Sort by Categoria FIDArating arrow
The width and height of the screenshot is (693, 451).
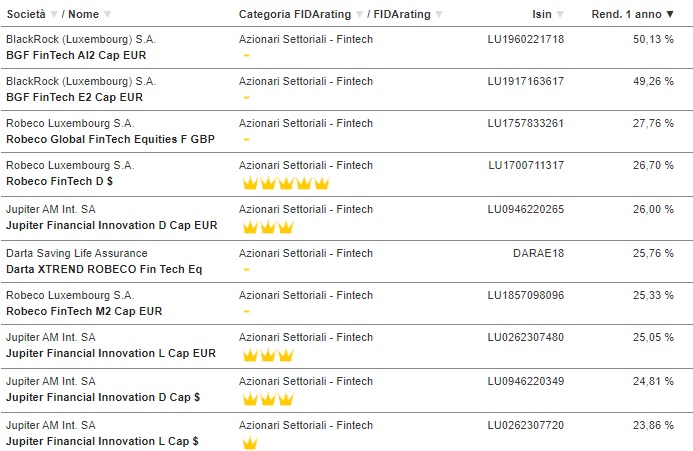click(x=359, y=15)
